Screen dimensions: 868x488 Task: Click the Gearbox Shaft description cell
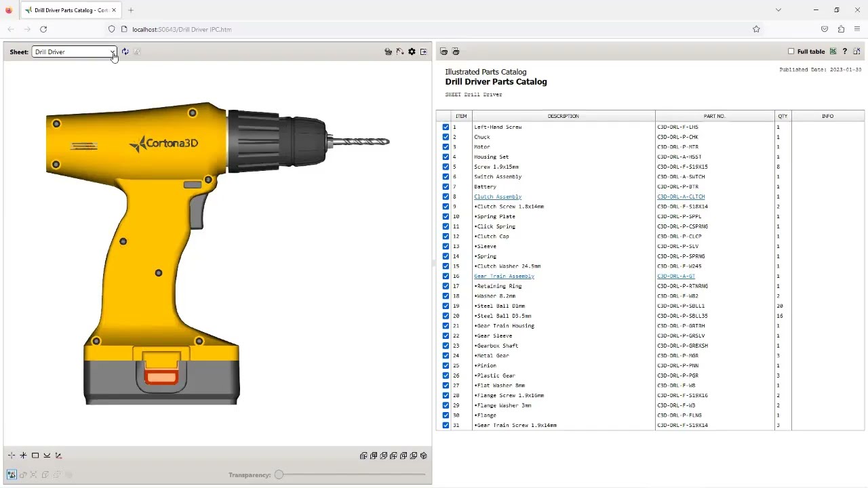564,346
